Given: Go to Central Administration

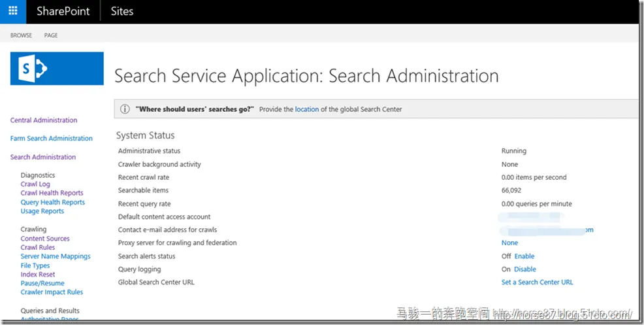Looking at the screenshot, I should 44,120.
